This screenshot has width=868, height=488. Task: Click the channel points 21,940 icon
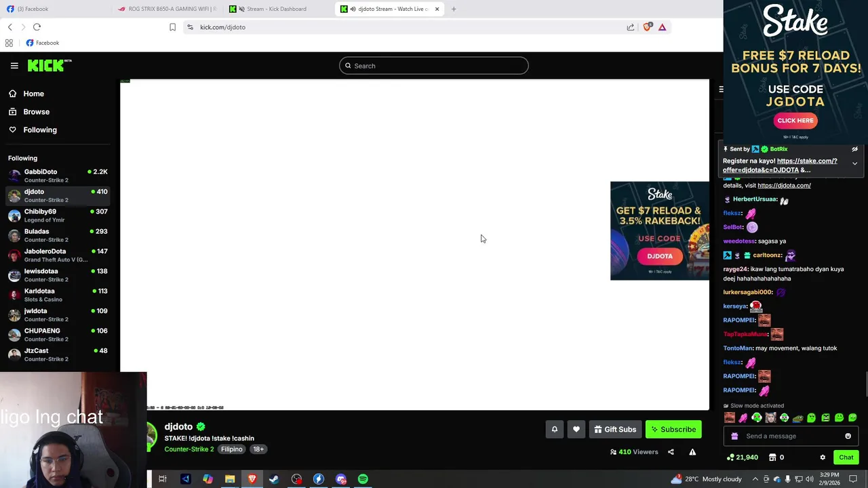pos(730,457)
